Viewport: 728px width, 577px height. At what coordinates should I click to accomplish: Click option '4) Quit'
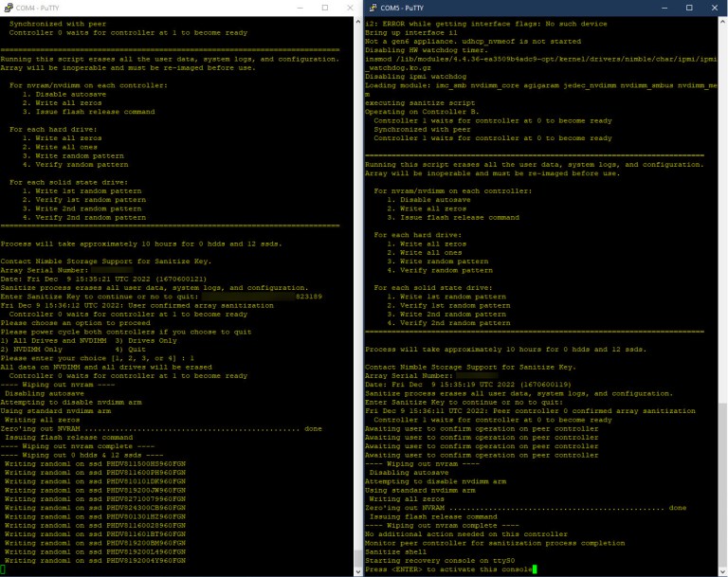[131, 349]
